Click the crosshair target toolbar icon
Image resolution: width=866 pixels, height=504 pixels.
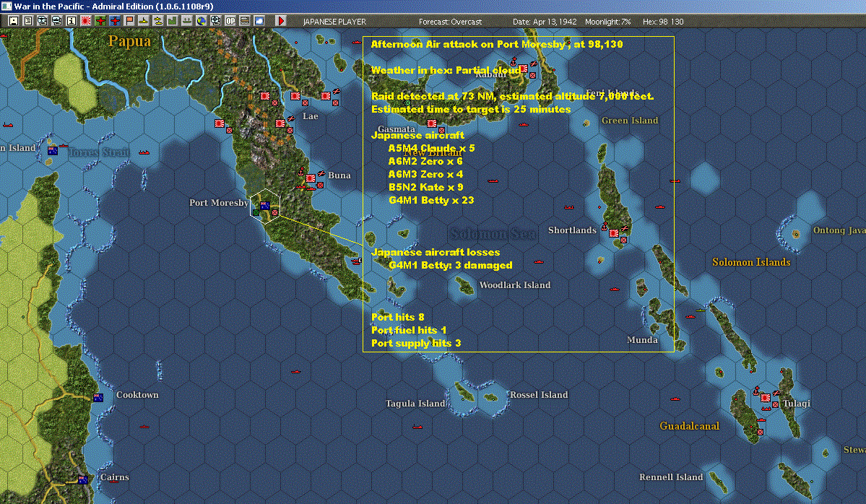pyautogui.click(x=215, y=21)
